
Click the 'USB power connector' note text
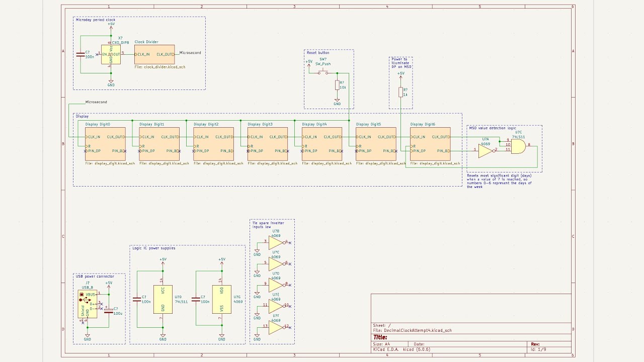95,276
